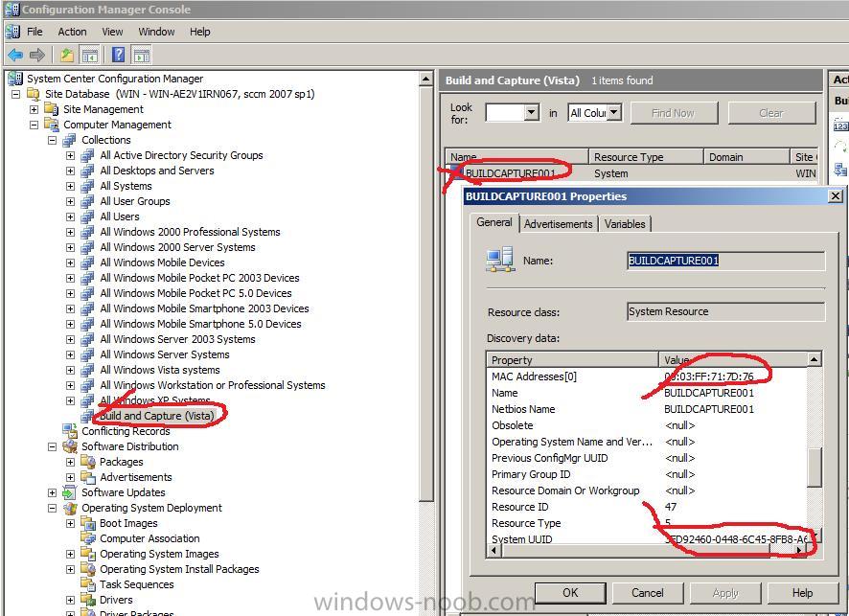Collapse the Computer Management node
Image resolution: width=849 pixels, height=616 pixels.
pyautogui.click(x=34, y=125)
